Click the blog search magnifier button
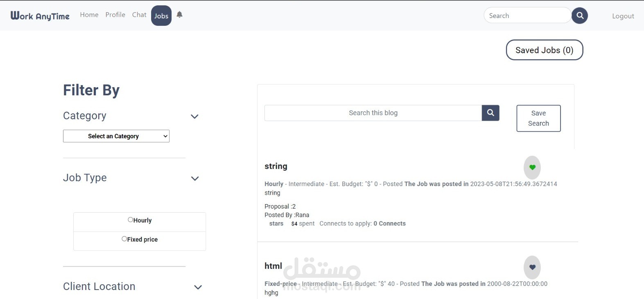The width and height of the screenshot is (644, 299). pos(490,113)
